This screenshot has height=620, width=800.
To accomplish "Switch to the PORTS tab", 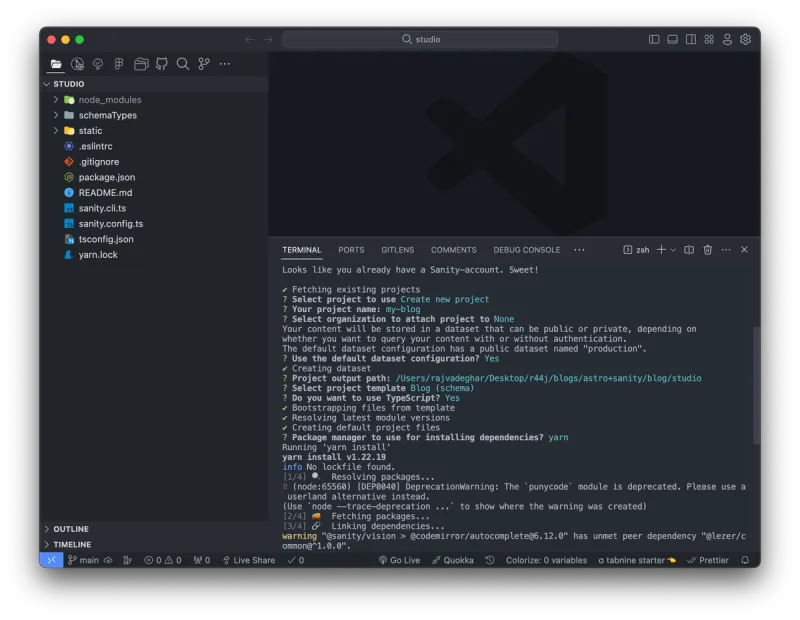I will point(351,250).
